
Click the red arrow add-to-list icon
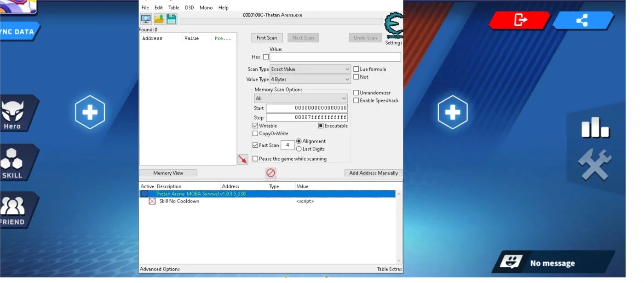click(x=242, y=159)
